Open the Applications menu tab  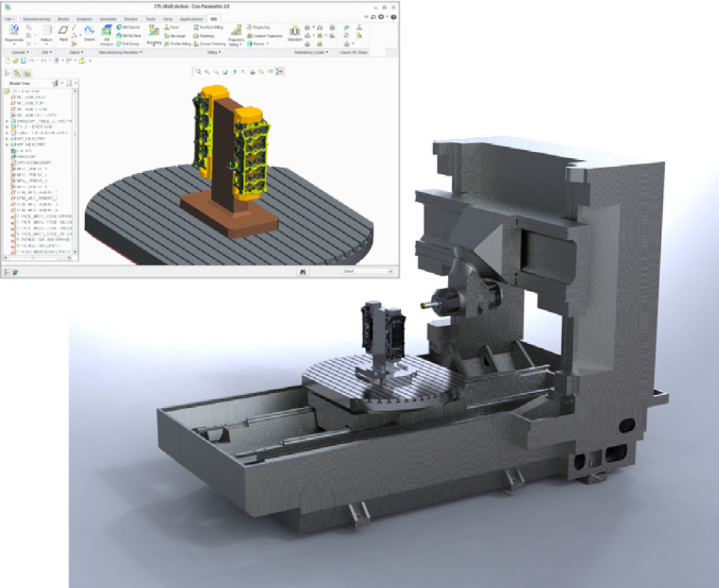click(x=192, y=17)
